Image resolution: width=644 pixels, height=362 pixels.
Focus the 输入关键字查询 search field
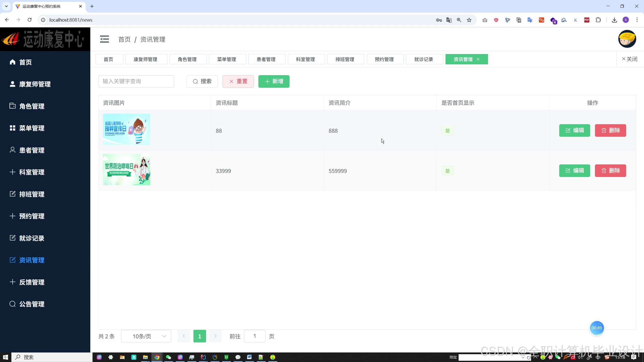point(136,81)
